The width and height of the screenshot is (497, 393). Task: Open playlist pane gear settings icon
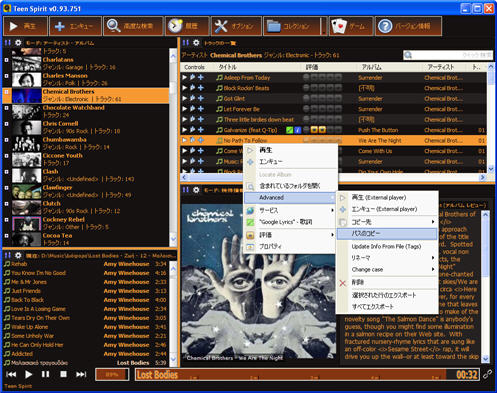pyautogui.click(x=18, y=255)
